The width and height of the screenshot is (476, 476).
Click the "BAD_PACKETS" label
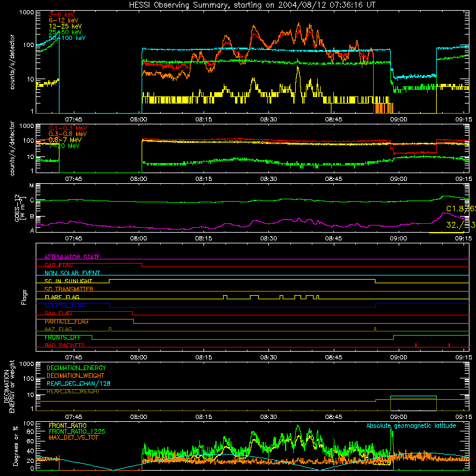65,345
